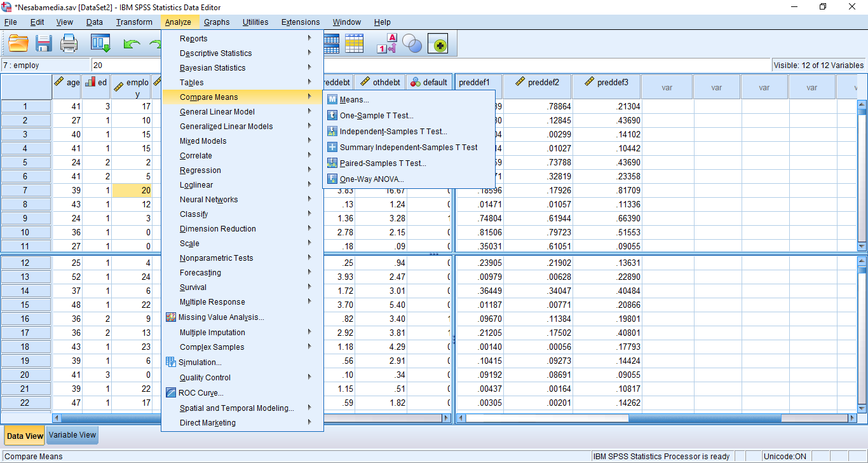Open the Missing Value Analysis item
The height and width of the screenshot is (463, 868).
(220, 317)
